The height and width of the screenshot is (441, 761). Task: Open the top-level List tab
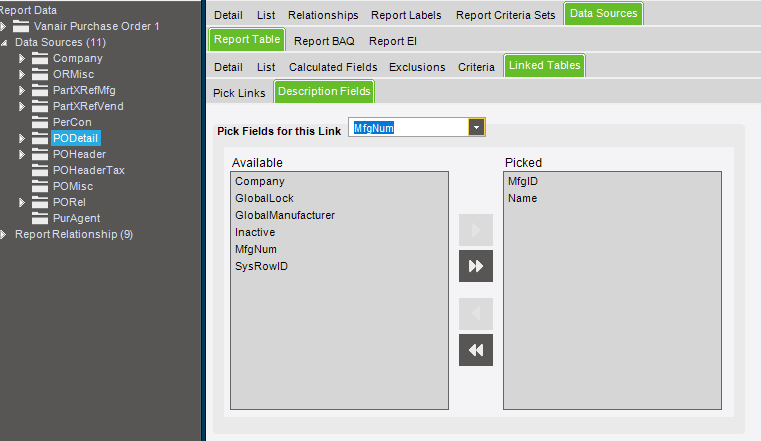[x=266, y=15]
